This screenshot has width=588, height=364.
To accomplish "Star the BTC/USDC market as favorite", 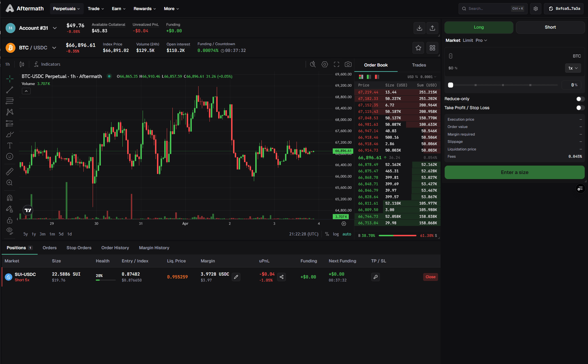I will pos(418,48).
